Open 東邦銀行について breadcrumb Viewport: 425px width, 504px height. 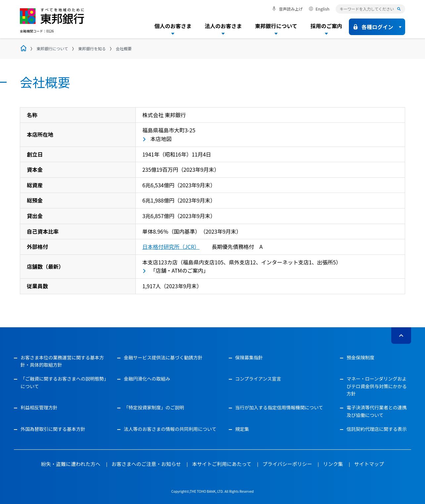coord(52,49)
